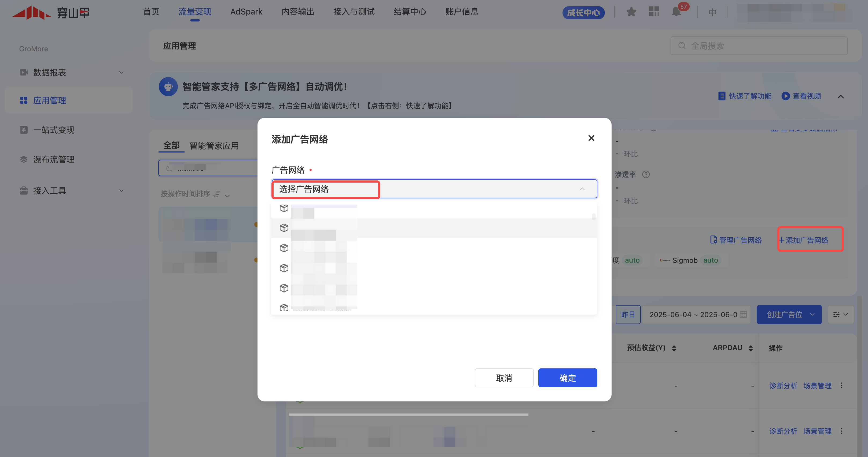Screen dimensions: 868x457
Task: Click the 查看视频 play icon
Action: [785, 96]
